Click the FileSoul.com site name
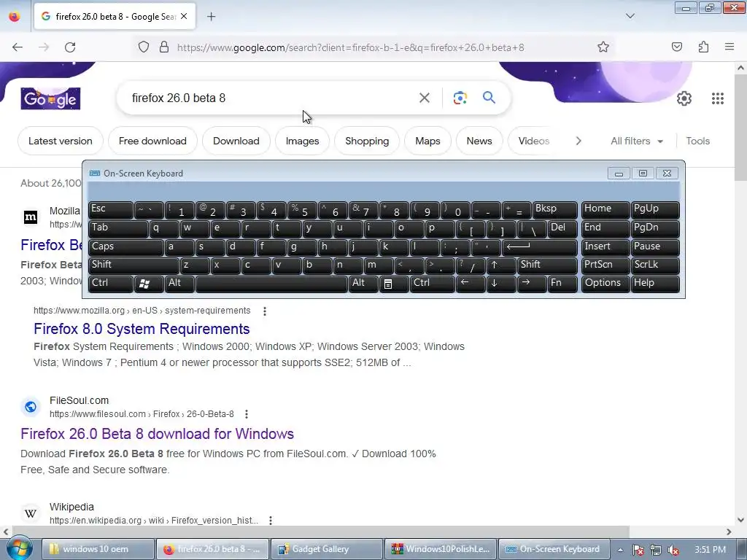This screenshot has height=560, width=747. [79, 400]
